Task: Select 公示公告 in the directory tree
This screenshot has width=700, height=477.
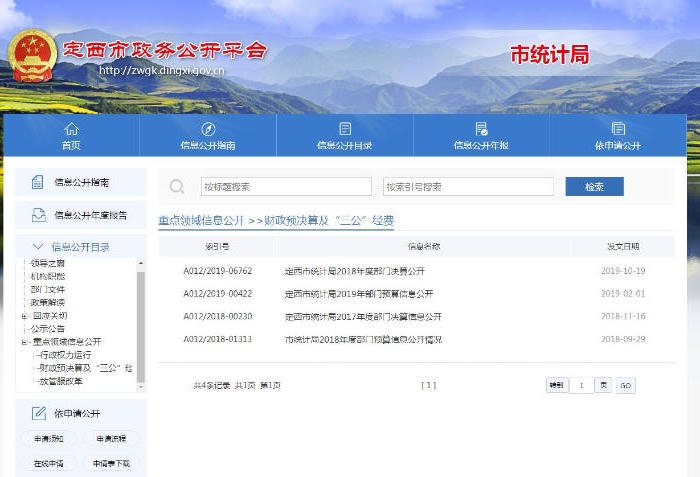Action: point(48,329)
